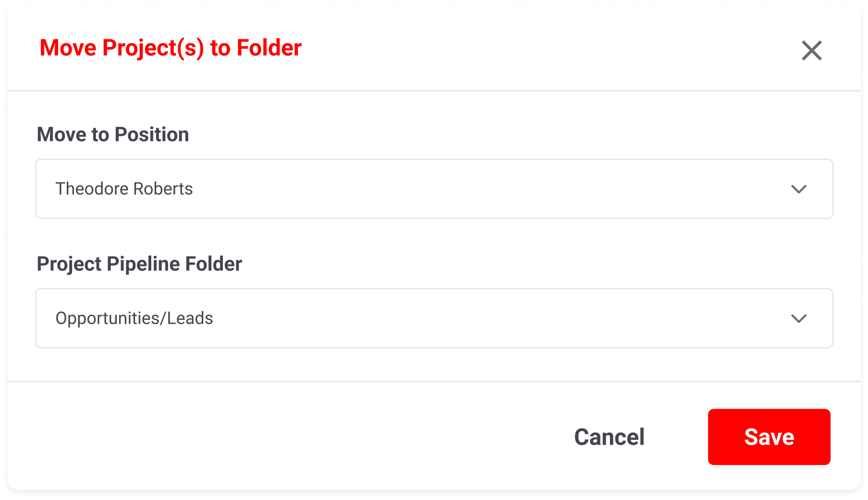Open the Project Pipeline Folder dropdown

(x=434, y=318)
